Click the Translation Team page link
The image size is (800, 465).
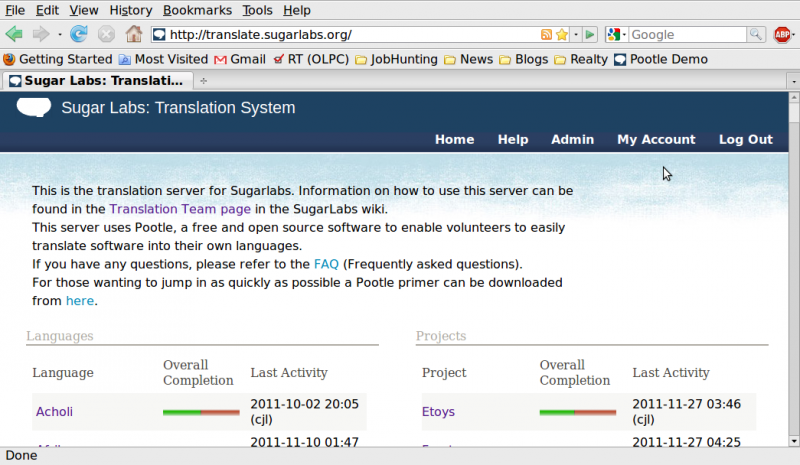coord(180,209)
